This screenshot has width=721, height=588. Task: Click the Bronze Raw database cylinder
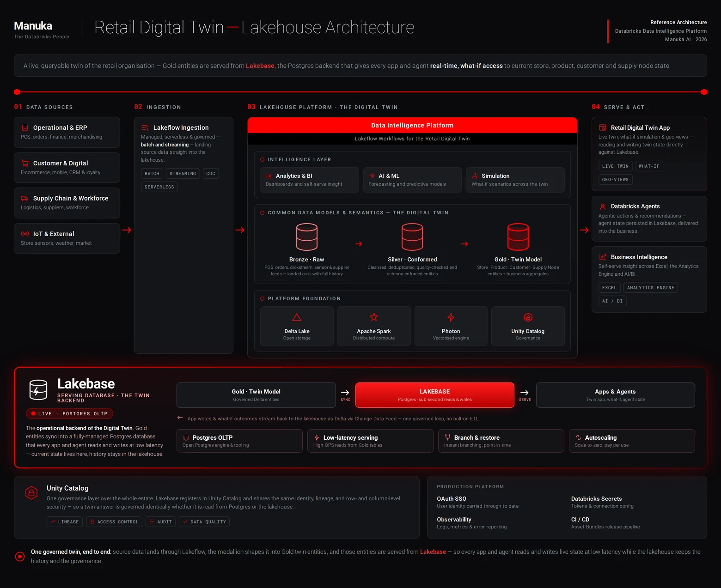pyautogui.click(x=307, y=237)
